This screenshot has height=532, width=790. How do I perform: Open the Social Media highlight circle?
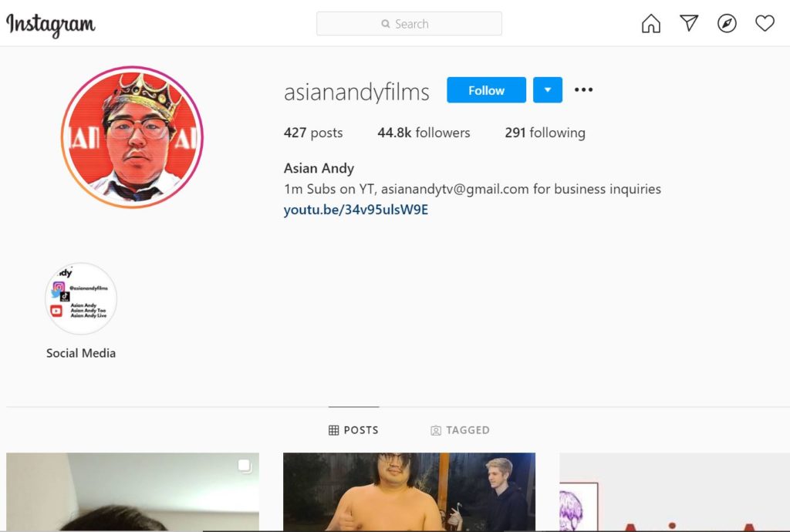point(81,298)
